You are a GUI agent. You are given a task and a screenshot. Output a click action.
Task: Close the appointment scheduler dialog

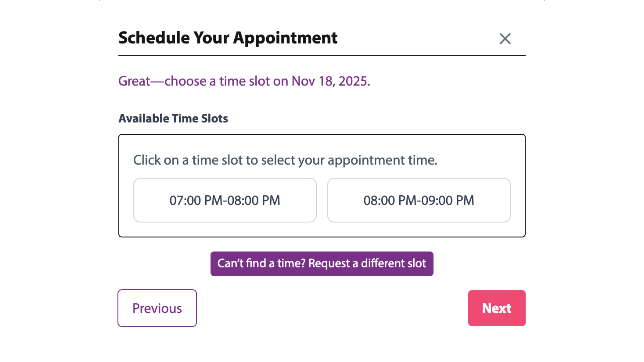pyautogui.click(x=505, y=39)
